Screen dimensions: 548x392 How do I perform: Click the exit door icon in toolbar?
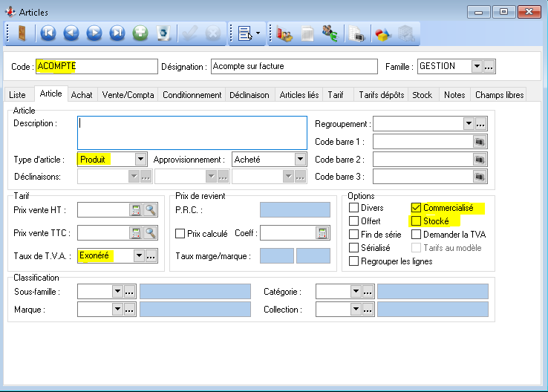click(21, 33)
